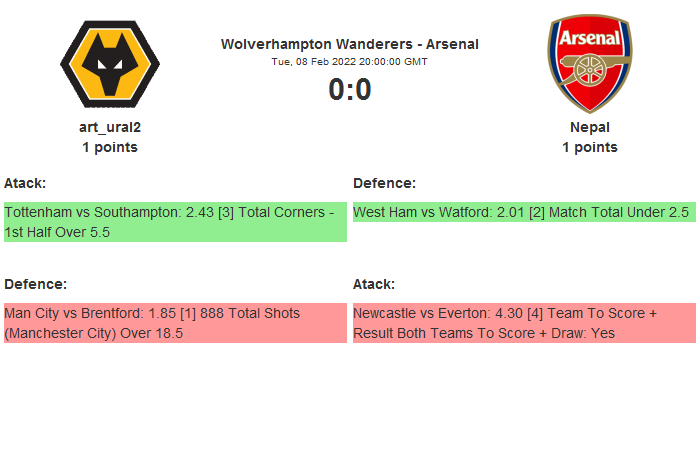Click the Wolverhampton Wanderers wolf logo
Screen dimensions: 700x460
[x=109, y=65]
